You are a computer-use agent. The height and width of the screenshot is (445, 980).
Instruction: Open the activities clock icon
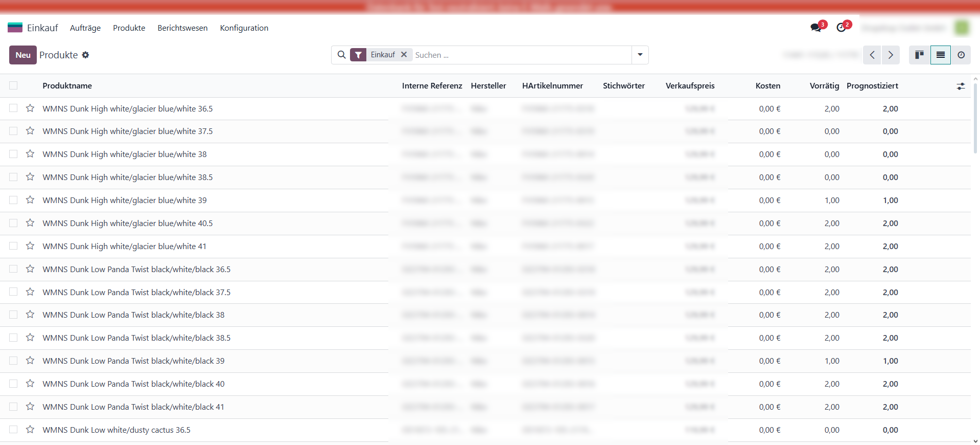[842, 28]
